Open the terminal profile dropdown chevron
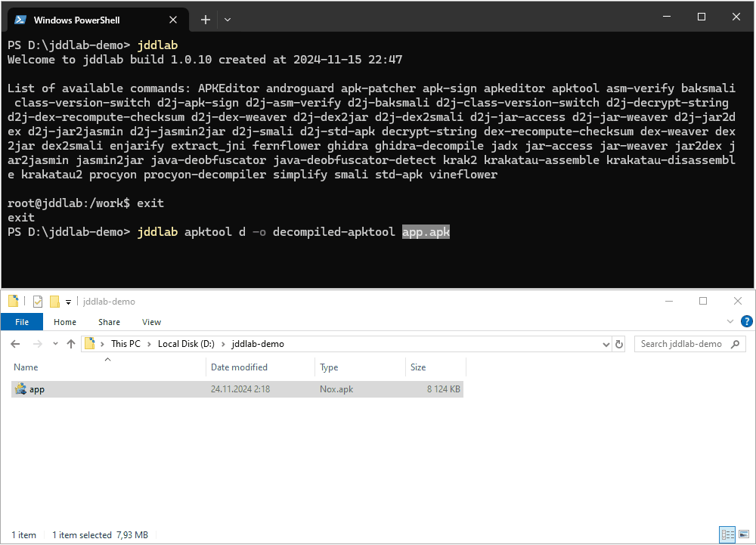 228,20
